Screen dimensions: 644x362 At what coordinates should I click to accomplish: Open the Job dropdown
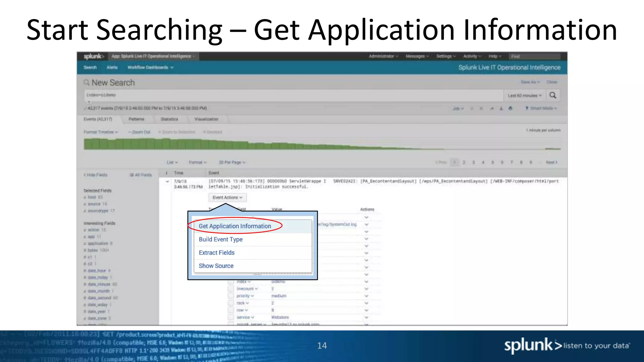458,108
